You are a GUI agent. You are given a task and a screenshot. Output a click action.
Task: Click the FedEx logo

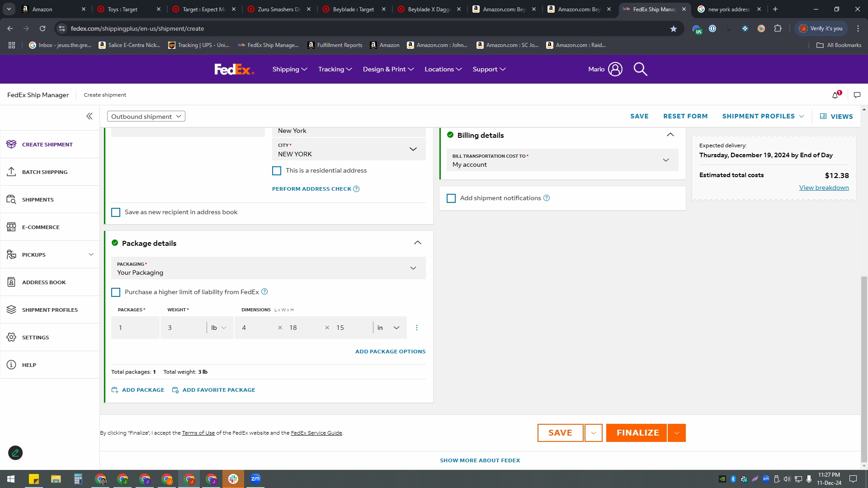tap(234, 69)
